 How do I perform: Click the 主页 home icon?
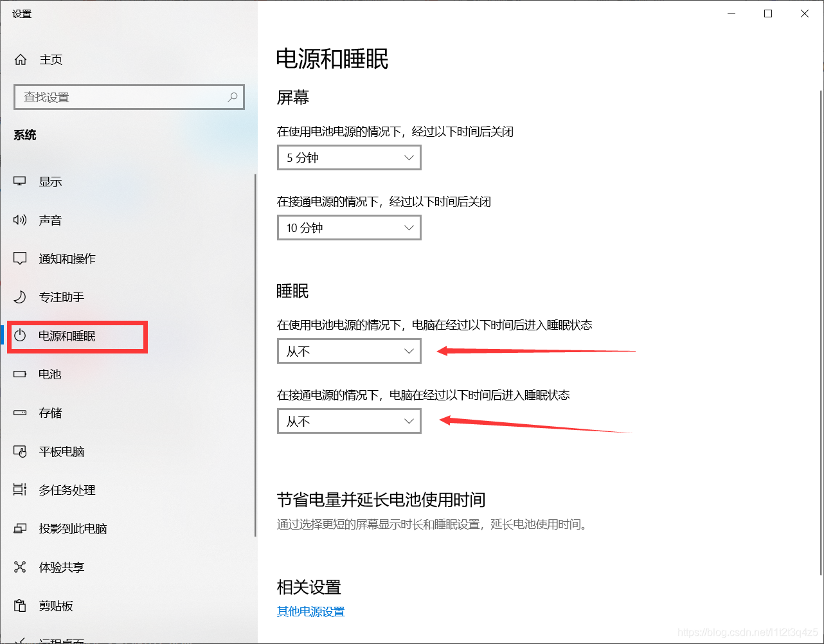coord(20,59)
